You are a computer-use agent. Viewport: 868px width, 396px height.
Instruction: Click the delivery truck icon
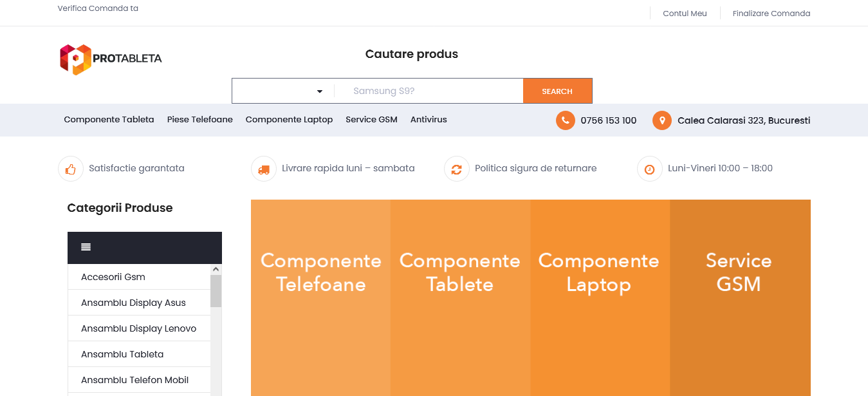[x=264, y=169]
